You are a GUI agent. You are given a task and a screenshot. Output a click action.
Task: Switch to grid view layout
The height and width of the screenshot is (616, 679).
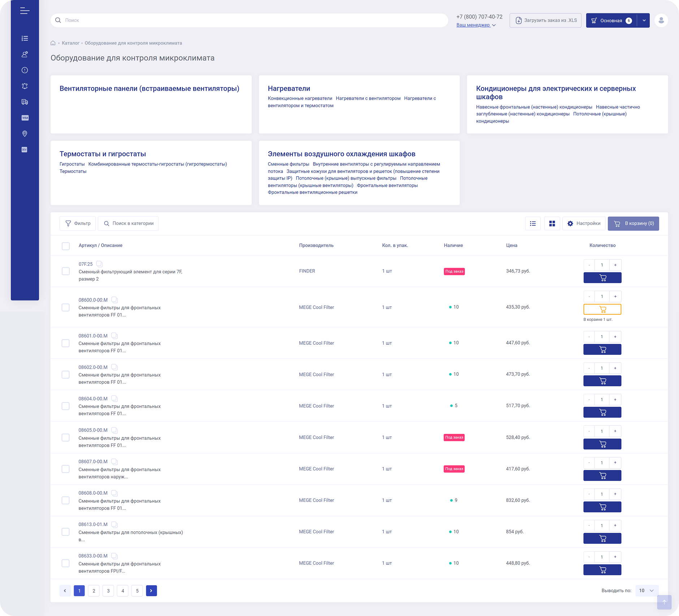tap(552, 224)
